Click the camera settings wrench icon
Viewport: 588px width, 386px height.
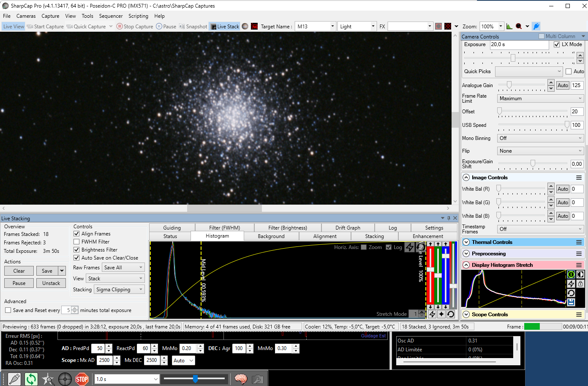(x=257, y=379)
